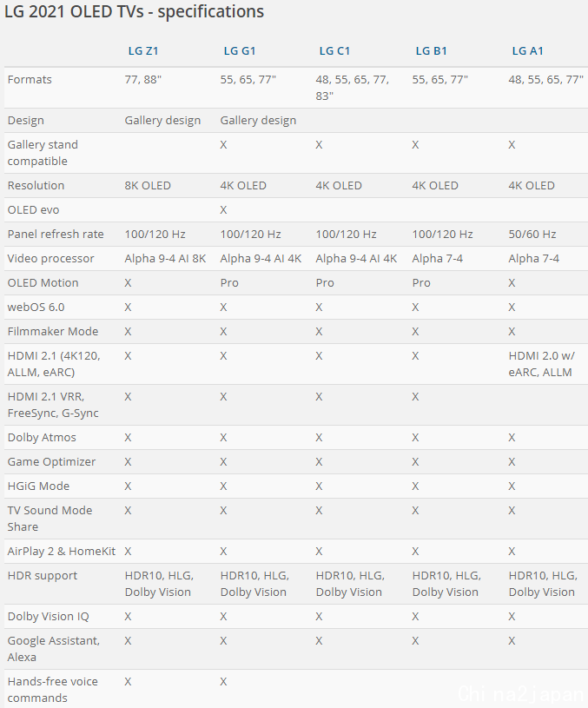Click the "50/60 Hz" refresh rate cell
The width and height of the screenshot is (588, 708).
click(x=533, y=235)
